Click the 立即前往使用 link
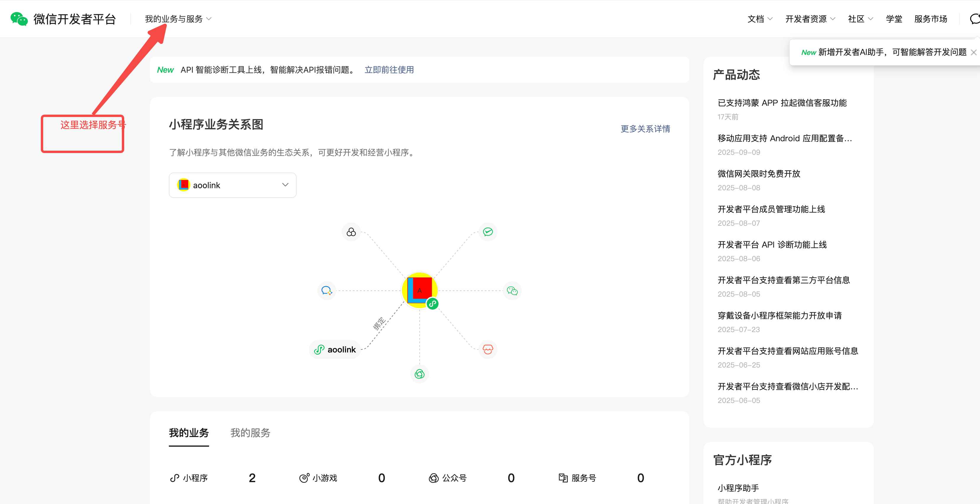The width and height of the screenshot is (980, 504). click(x=389, y=69)
